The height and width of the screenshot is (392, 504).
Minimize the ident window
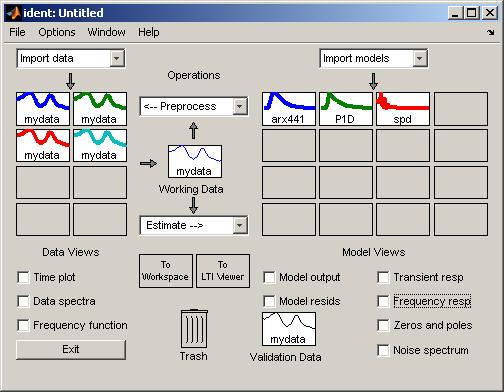pyautogui.click(x=455, y=13)
